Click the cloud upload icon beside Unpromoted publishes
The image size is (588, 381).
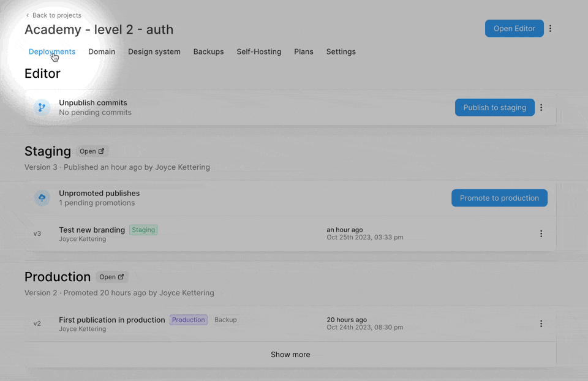point(42,198)
